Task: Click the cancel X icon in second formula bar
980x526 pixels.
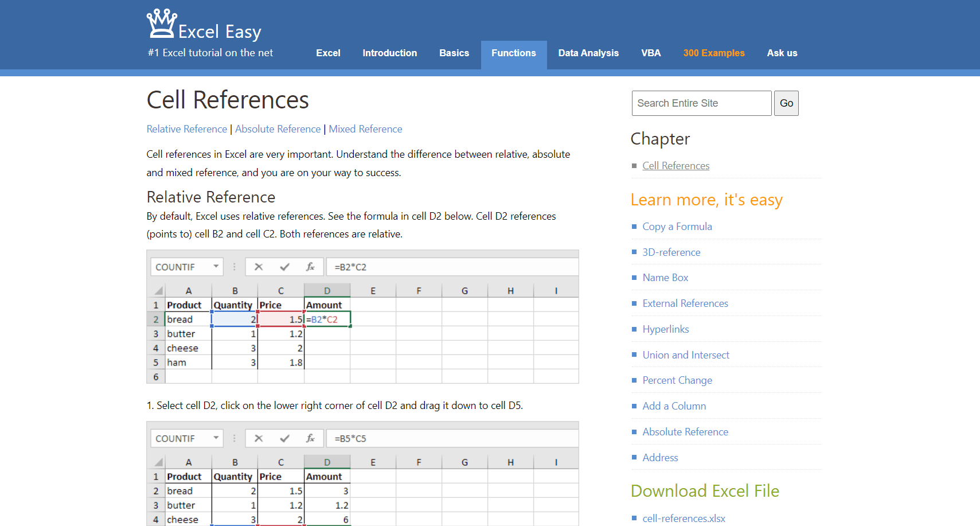Action: coord(259,438)
